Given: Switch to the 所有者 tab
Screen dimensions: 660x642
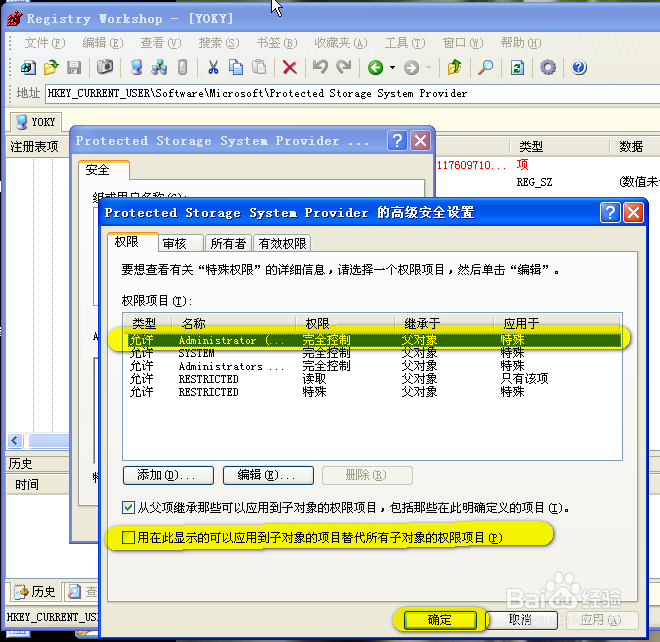Looking at the screenshot, I should [228, 243].
